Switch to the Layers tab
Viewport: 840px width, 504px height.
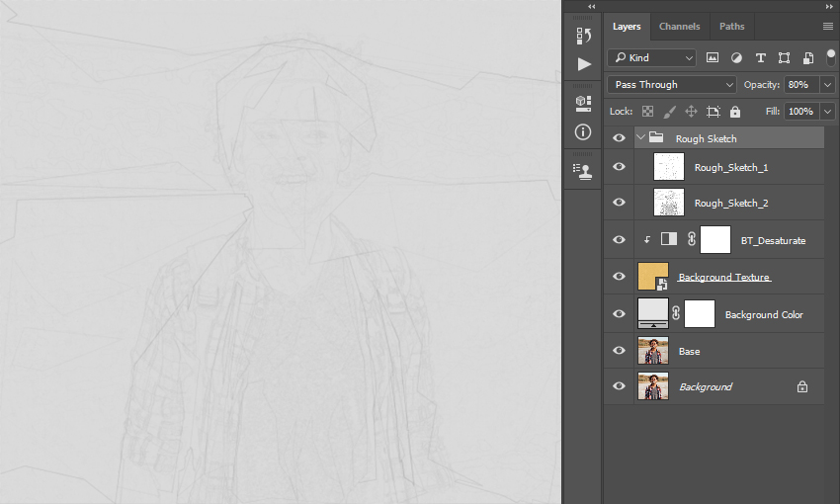627,27
